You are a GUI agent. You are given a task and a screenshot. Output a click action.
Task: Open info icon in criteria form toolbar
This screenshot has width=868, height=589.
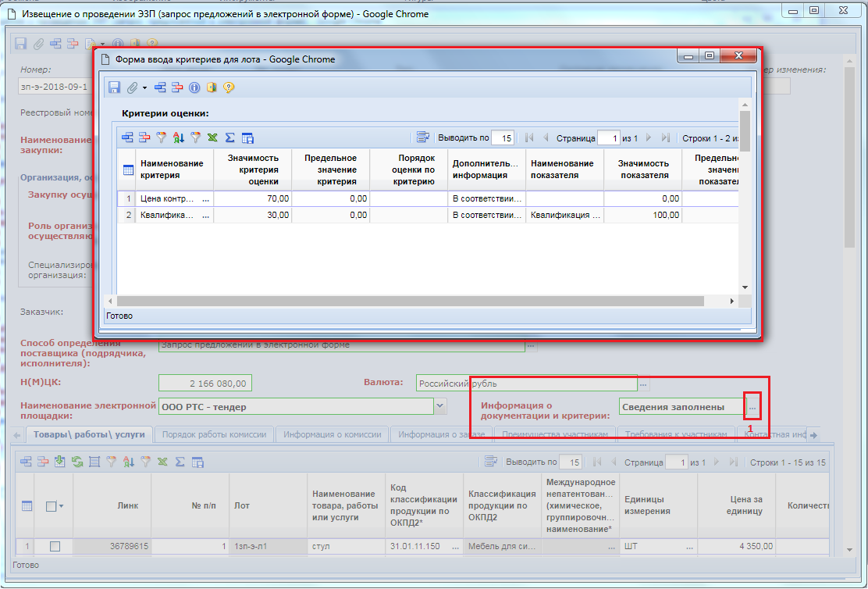(x=194, y=87)
